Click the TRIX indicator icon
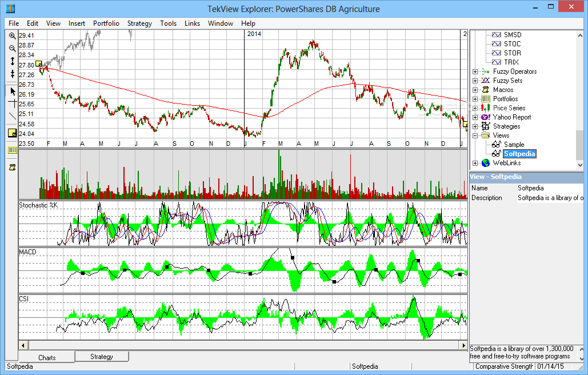588x375 pixels. [x=497, y=62]
